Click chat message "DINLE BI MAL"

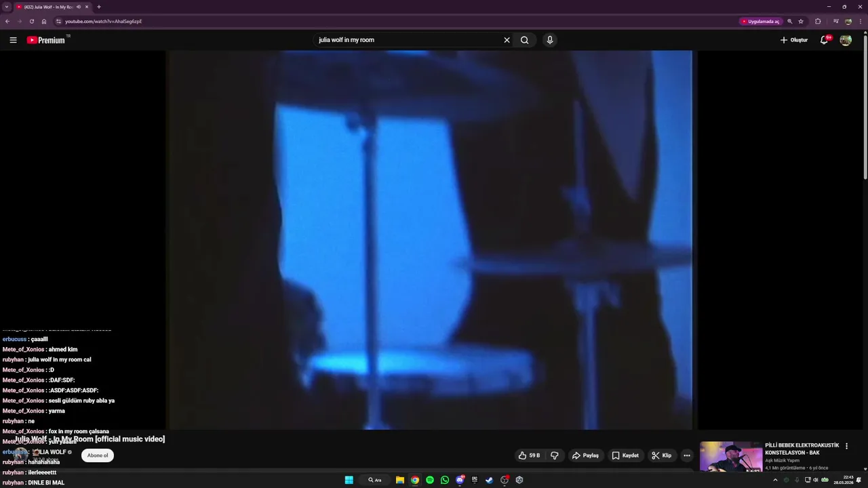click(x=46, y=483)
